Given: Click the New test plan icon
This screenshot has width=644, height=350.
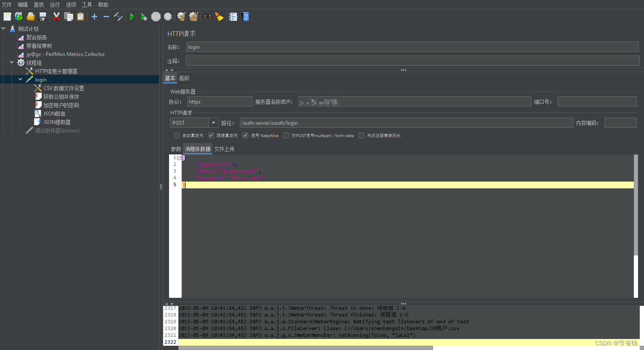Looking at the screenshot, I should (x=7, y=17).
